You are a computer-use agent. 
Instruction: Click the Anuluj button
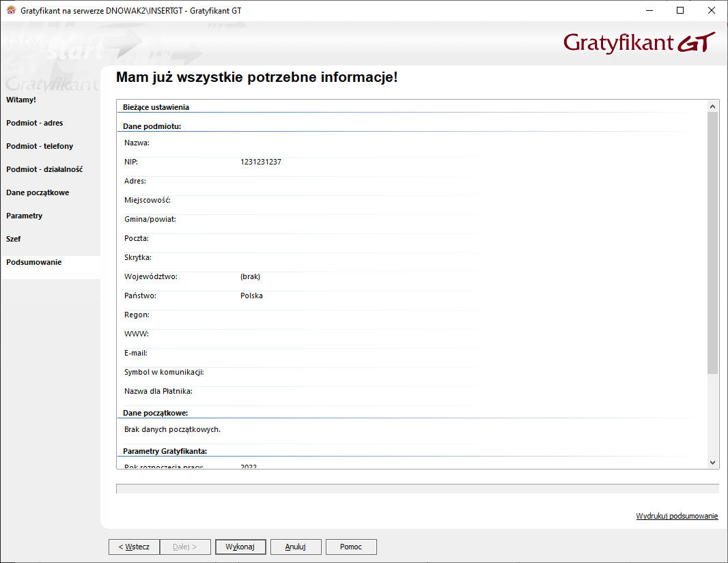295,547
